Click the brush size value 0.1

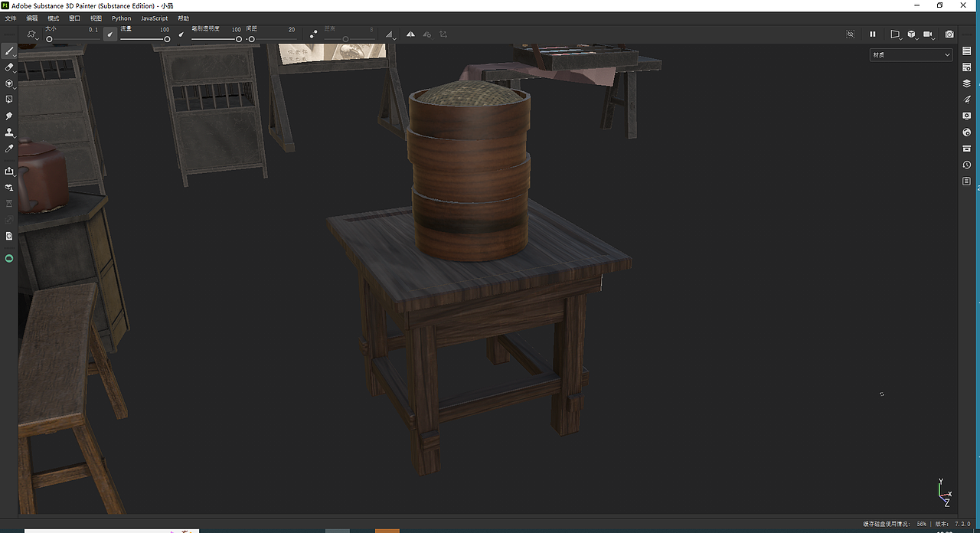click(x=93, y=29)
